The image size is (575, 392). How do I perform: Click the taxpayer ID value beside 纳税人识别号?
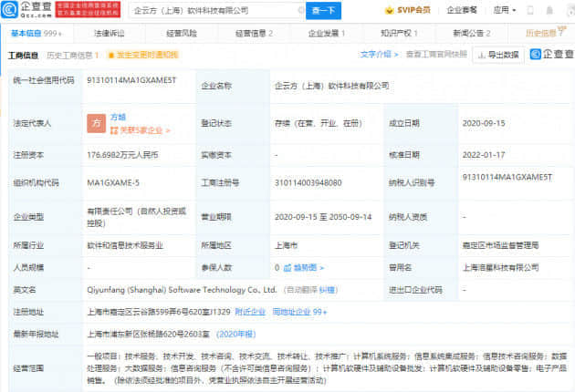[507, 178]
